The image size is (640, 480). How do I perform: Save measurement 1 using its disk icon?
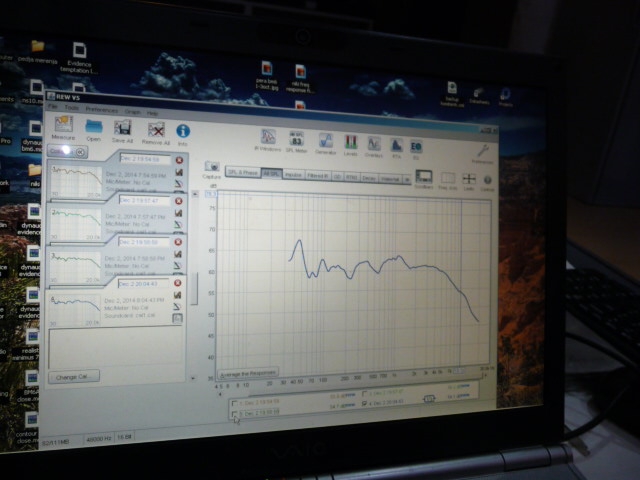tap(179, 172)
